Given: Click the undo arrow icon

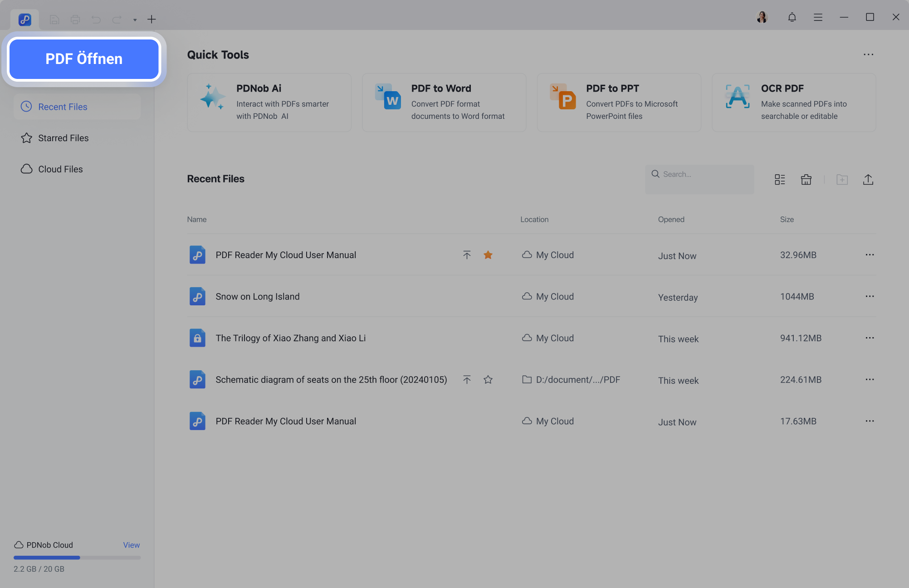Looking at the screenshot, I should pos(96,20).
